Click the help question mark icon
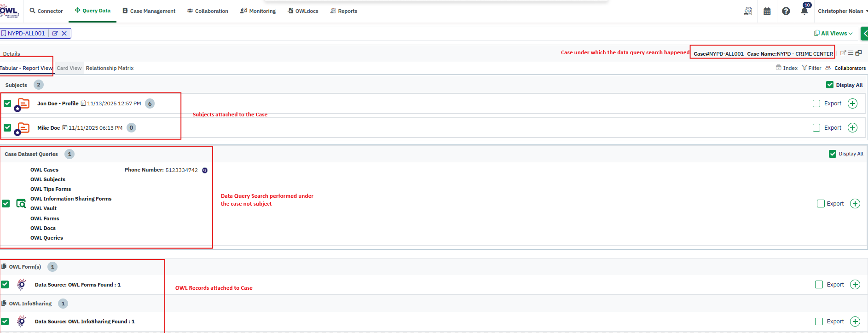The height and width of the screenshot is (333, 868). click(786, 11)
